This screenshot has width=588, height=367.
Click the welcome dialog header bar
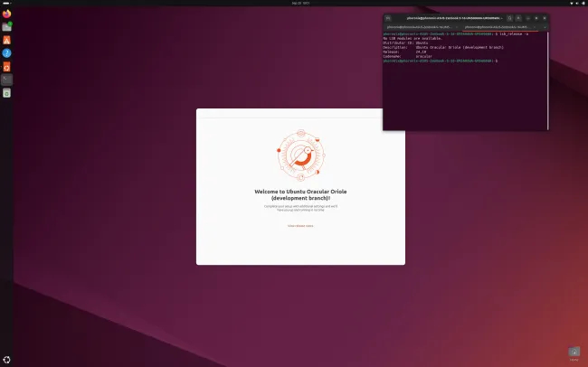[289, 113]
